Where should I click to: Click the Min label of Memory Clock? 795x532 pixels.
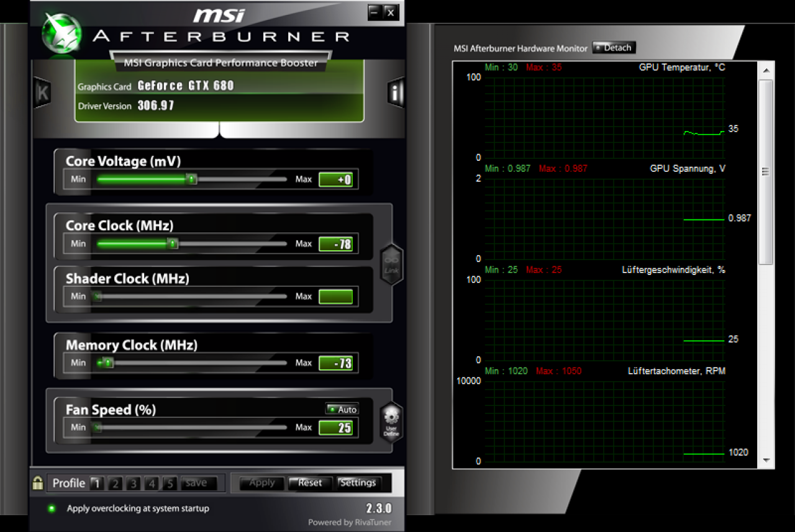(78, 363)
